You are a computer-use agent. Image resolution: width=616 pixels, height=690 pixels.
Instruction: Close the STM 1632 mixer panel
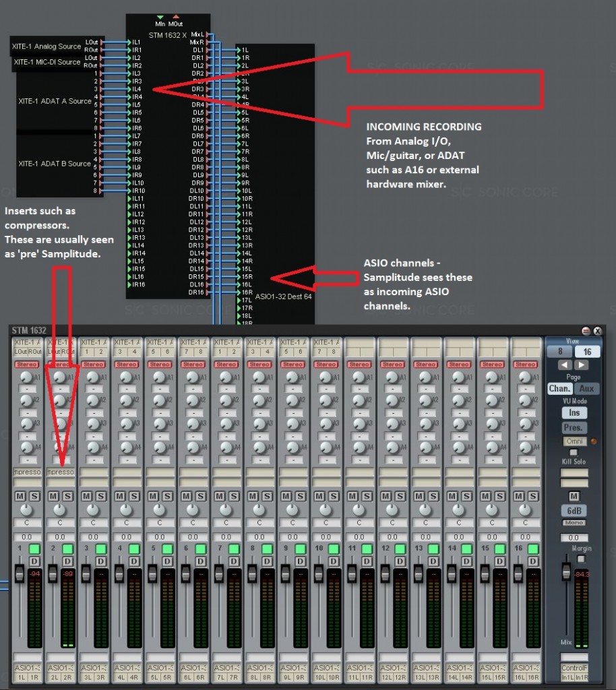click(597, 331)
